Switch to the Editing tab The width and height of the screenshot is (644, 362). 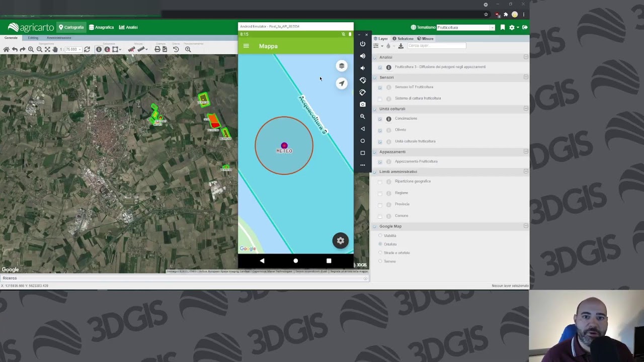coord(33,38)
